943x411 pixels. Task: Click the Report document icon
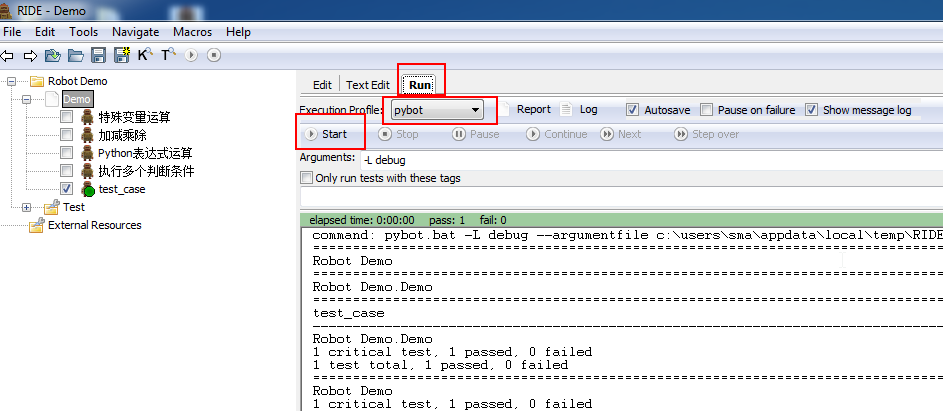pos(505,110)
